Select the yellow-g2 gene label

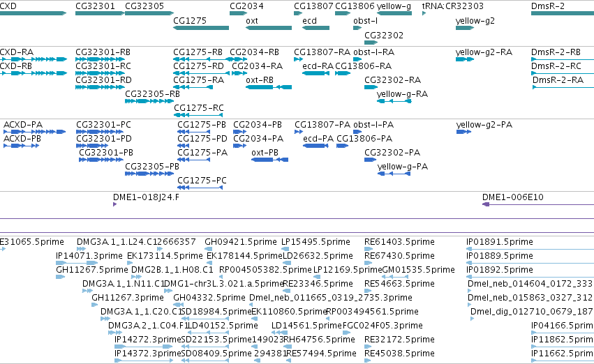475,20
